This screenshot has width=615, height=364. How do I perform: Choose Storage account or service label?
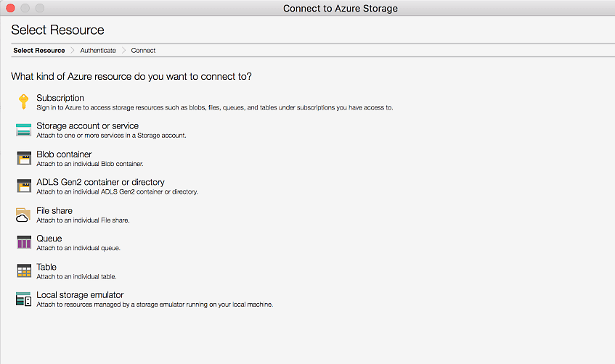coord(87,126)
